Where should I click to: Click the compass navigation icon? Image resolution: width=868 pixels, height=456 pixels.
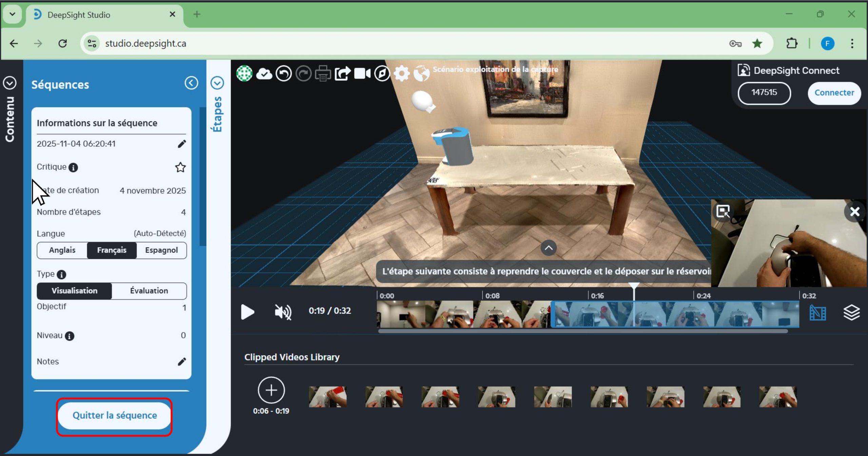pos(382,74)
